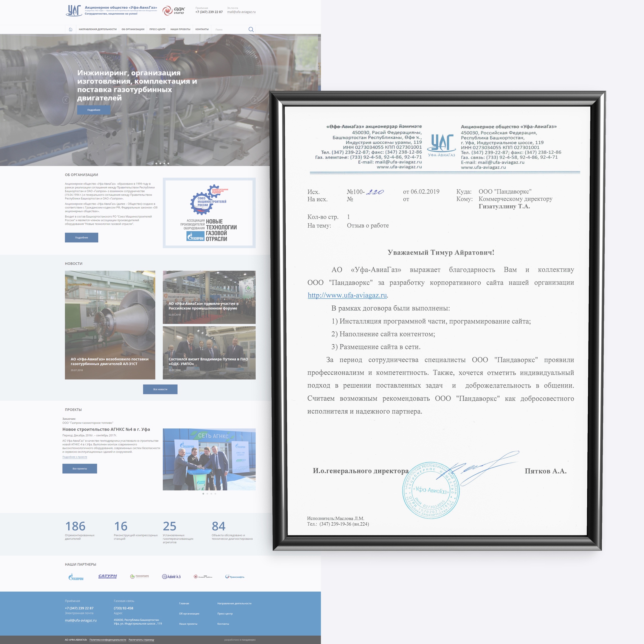Viewport: 644px width, 644px height.
Task: Click Уважаемый Тимур Айратович heading in letter
Action: coord(441,252)
